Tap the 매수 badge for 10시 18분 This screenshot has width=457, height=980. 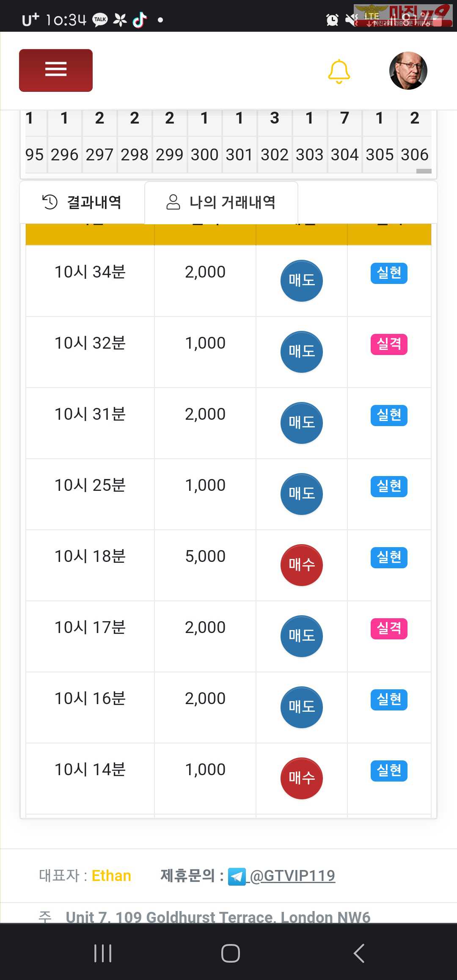coord(301,565)
